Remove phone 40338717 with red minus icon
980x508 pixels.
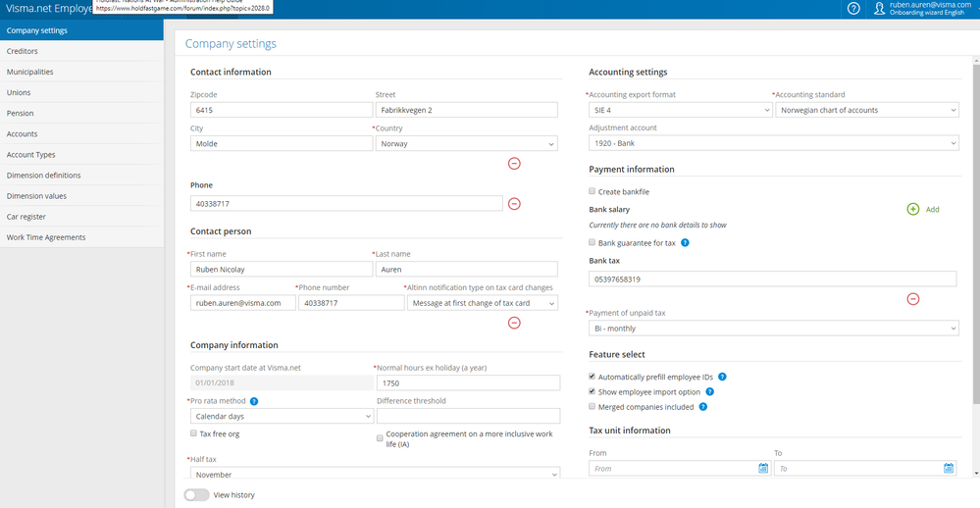[514, 204]
